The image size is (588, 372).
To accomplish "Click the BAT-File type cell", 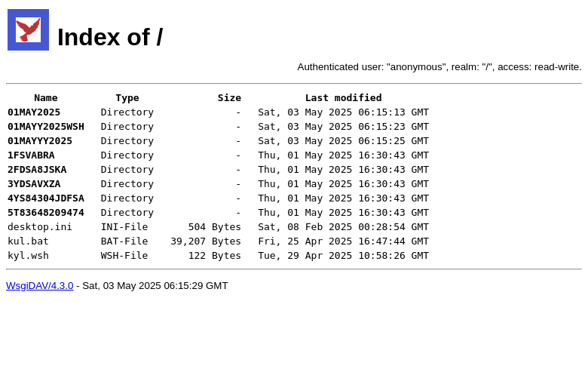I will (124, 241).
